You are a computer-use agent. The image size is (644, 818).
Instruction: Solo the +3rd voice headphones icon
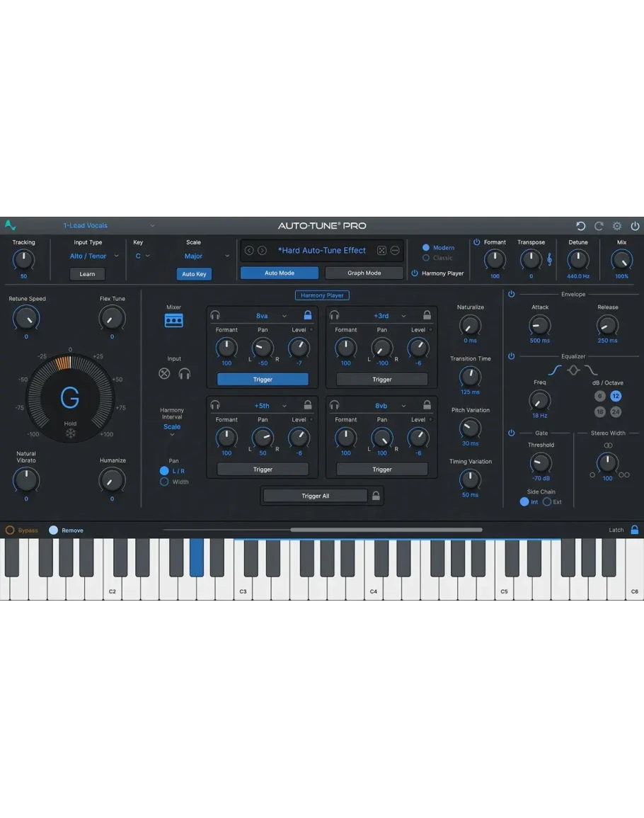pos(335,315)
